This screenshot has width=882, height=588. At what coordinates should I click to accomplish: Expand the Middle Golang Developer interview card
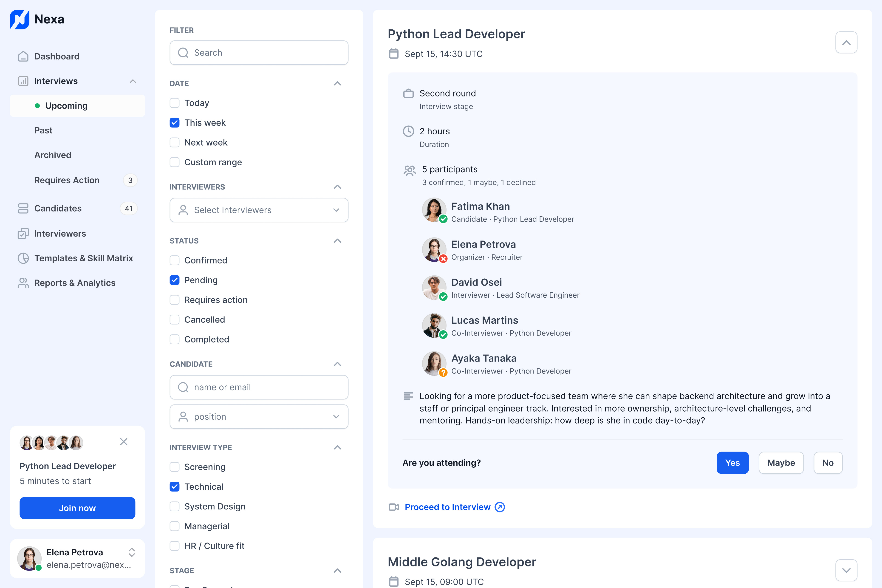pyautogui.click(x=846, y=570)
